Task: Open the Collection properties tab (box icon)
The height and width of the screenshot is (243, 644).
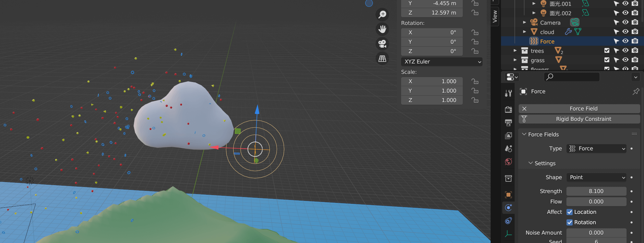Action: coord(508,178)
